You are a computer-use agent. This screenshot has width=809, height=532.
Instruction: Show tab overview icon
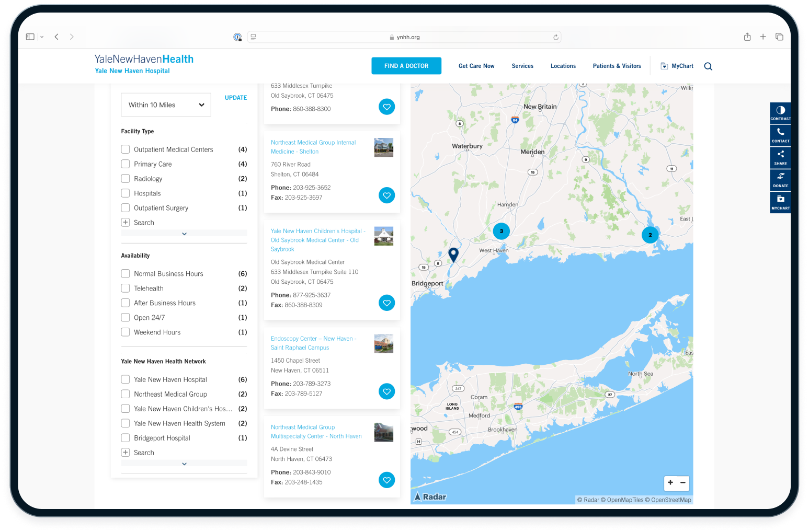779,37
